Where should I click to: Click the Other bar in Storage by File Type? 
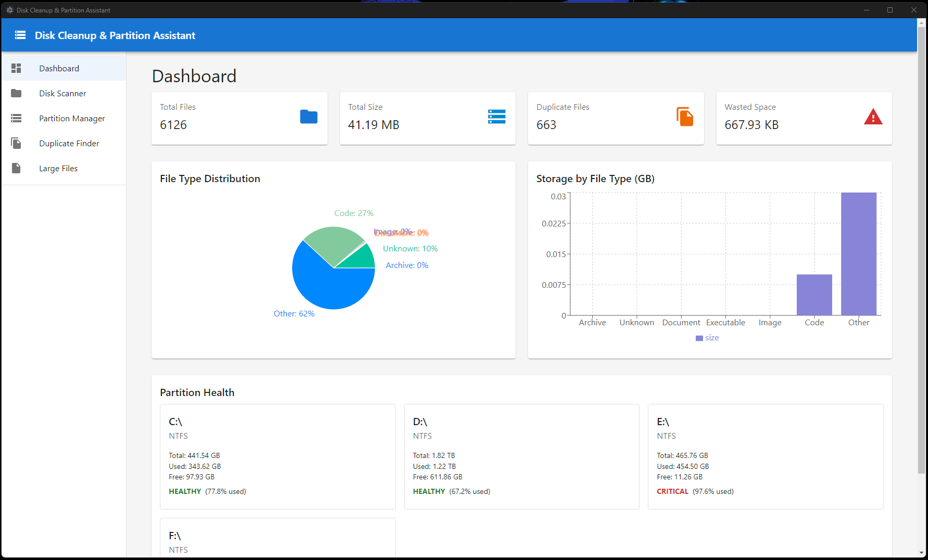[858, 253]
